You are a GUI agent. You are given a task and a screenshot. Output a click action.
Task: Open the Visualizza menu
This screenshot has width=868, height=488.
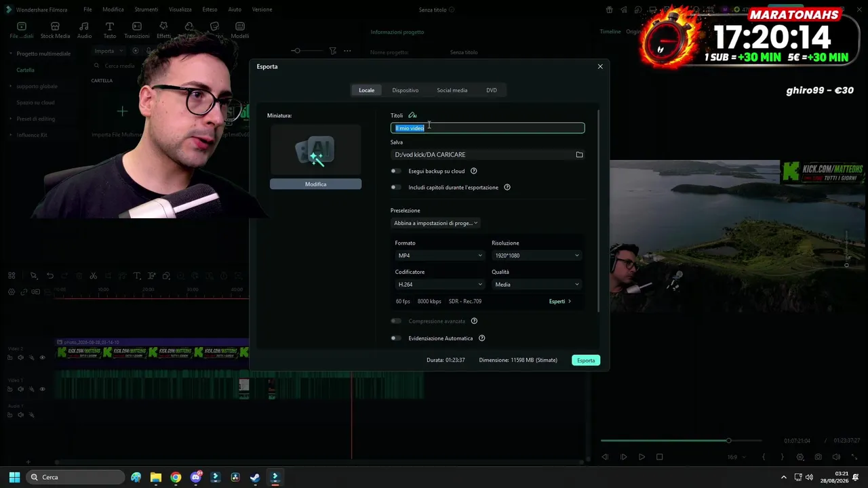(x=180, y=9)
